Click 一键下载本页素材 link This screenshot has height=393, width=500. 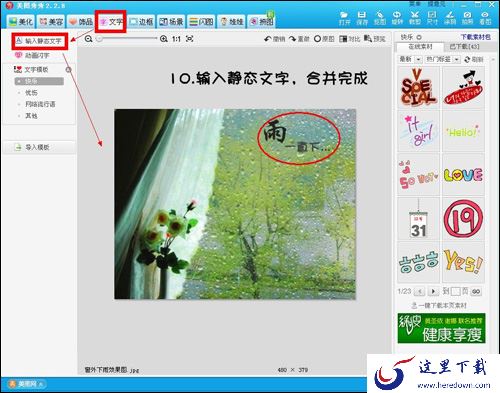[439, 305]
